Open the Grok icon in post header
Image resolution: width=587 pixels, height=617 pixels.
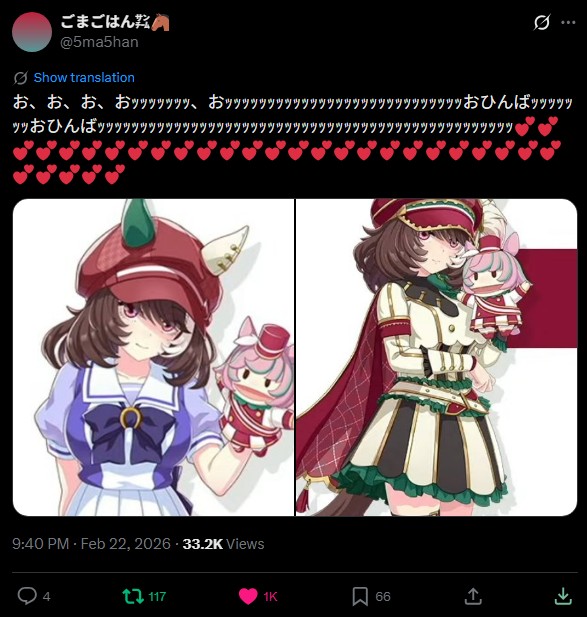tap(542, 22)
